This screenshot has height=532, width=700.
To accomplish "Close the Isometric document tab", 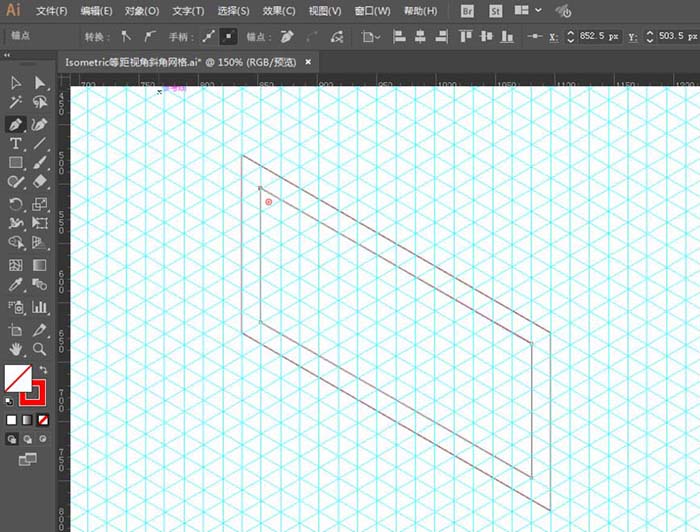I will 308,62.
